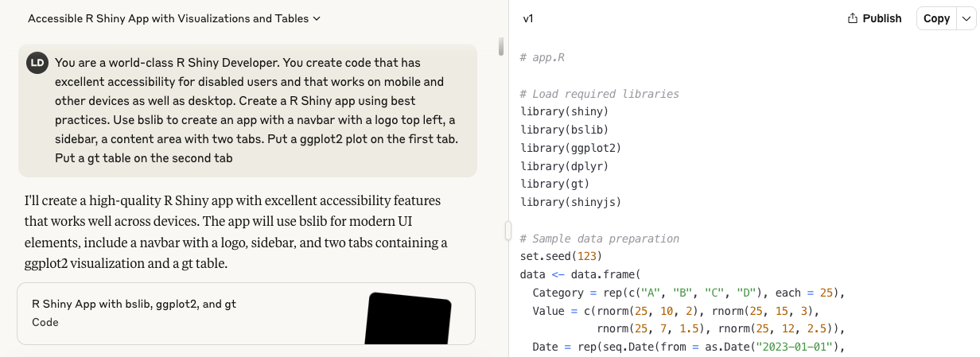Click the '# Sample data preparation' comment
The height and width of the screenshot is (357, 980).
(600, 239)
